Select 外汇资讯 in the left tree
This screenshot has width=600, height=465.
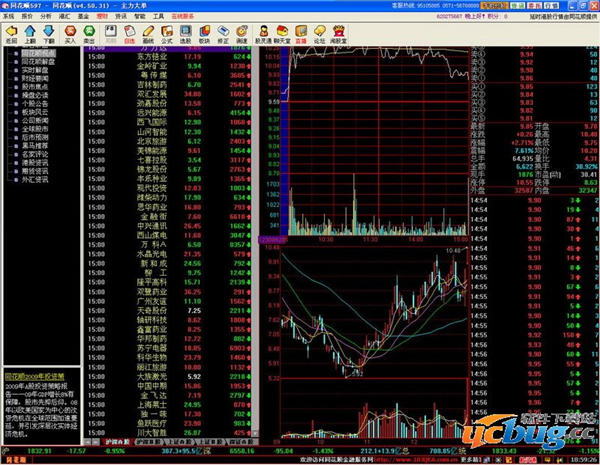[35, 181]
